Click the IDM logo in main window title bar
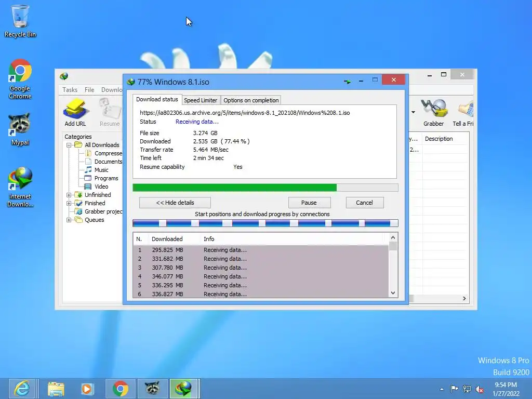Image resolution: width=532 pixels, height=399 pixels. pos(64,76)
